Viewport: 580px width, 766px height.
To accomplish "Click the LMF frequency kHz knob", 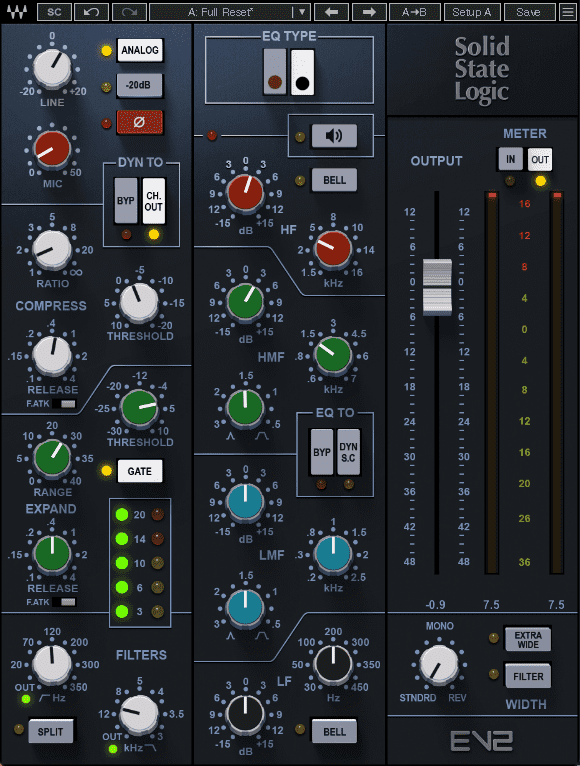I will pos(333,554).
